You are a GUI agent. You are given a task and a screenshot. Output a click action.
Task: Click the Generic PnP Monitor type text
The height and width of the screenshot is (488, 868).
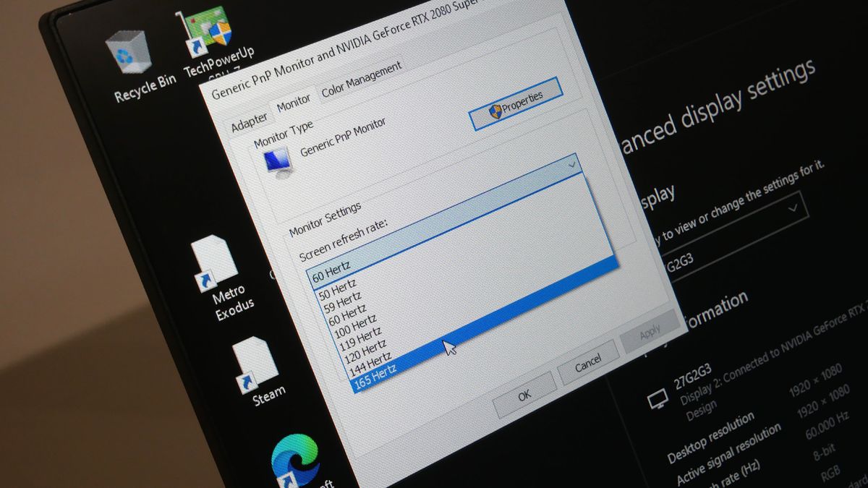coord(343,136)
